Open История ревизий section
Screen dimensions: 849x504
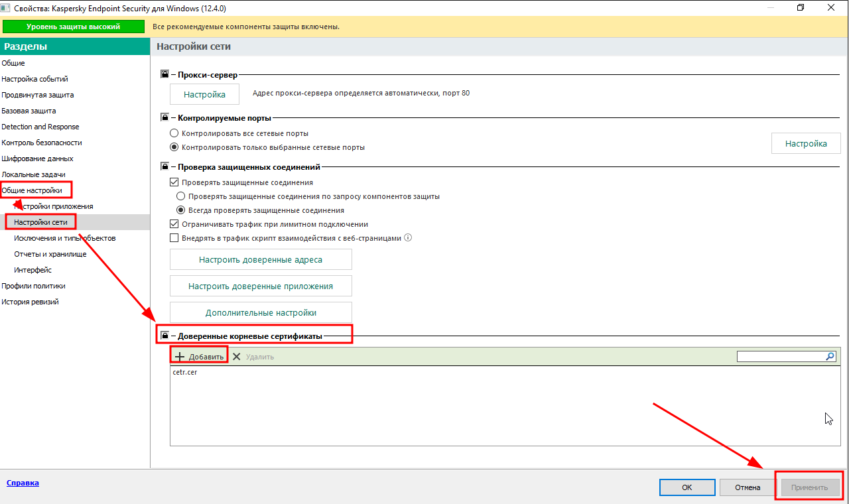coord(30,302)
